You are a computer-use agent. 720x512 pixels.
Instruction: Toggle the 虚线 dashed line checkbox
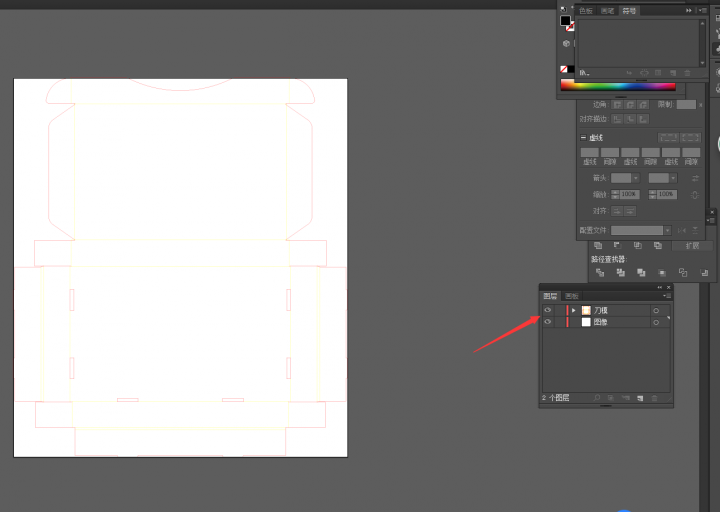pos(584,138)
